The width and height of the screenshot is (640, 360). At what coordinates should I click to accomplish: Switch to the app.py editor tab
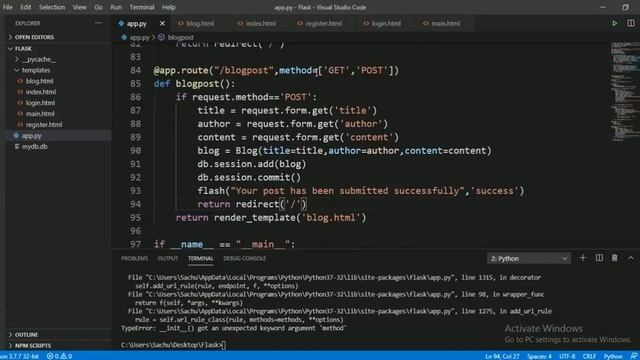[136, 24]
